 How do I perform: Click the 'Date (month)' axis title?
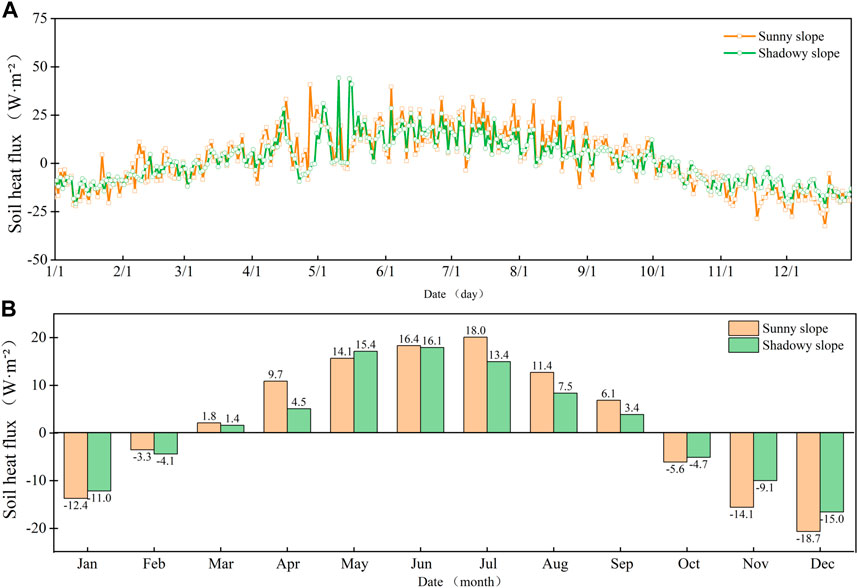(x=460, y=581)
